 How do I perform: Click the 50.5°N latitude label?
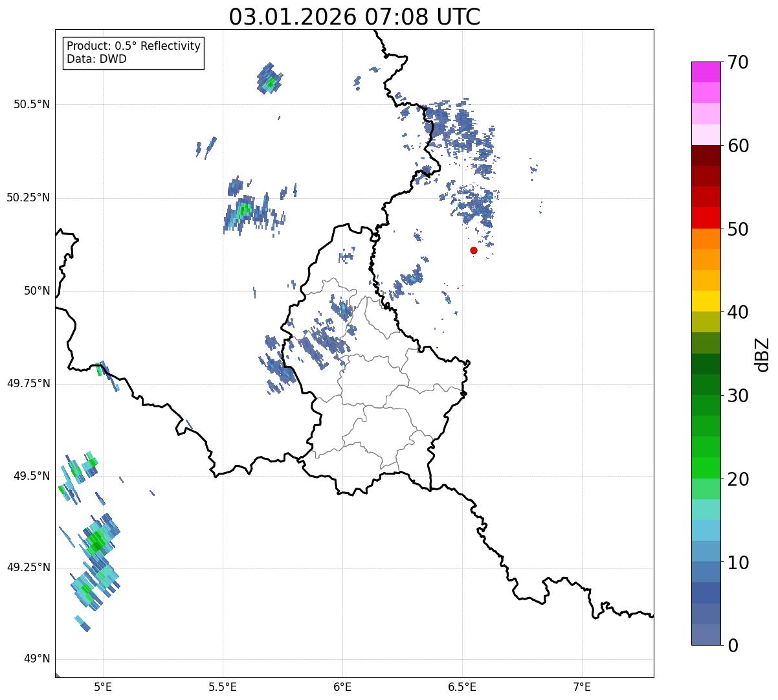31,104
